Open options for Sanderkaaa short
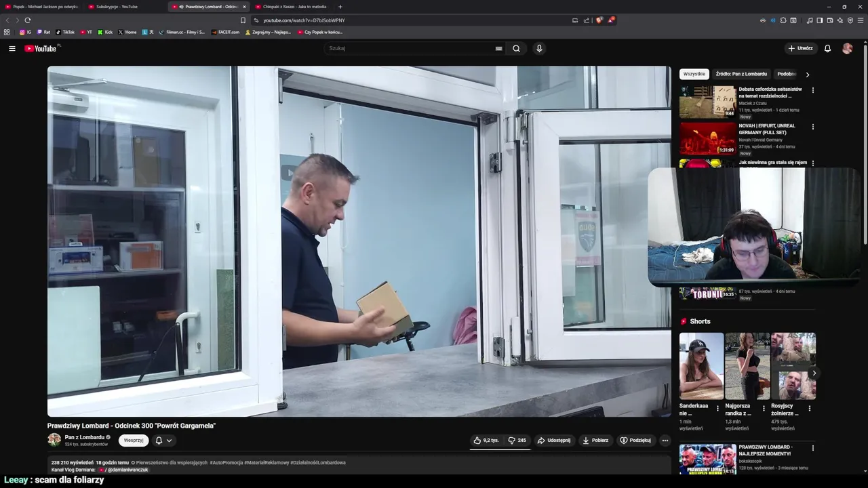Viewport: 868px width, 488px height. click(717, 408)
